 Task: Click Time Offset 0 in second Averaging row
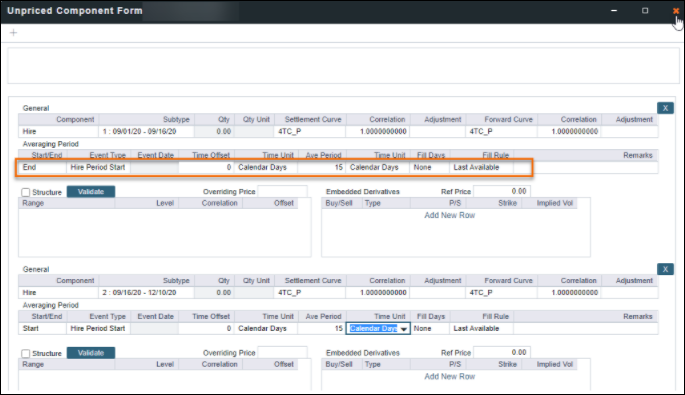tap(206, 329)
